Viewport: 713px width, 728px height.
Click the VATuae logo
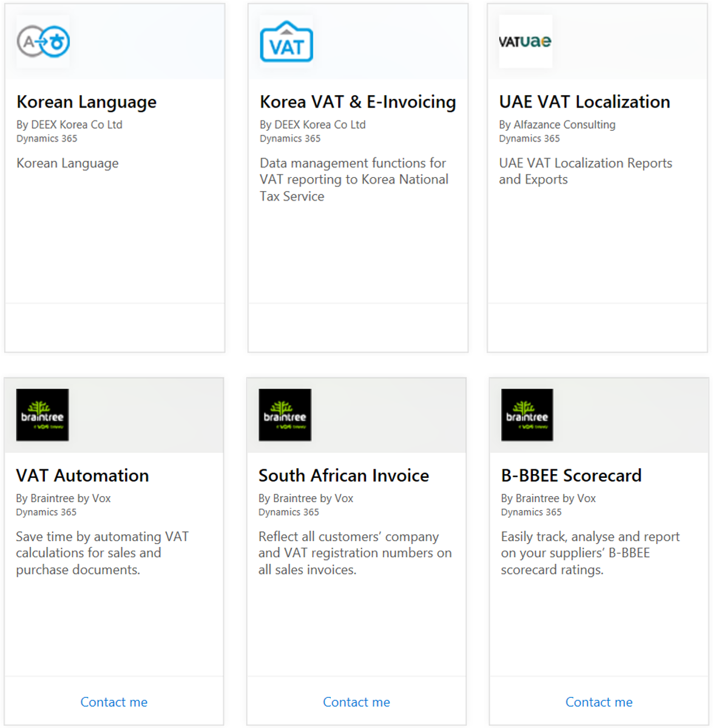click(525, 41)
